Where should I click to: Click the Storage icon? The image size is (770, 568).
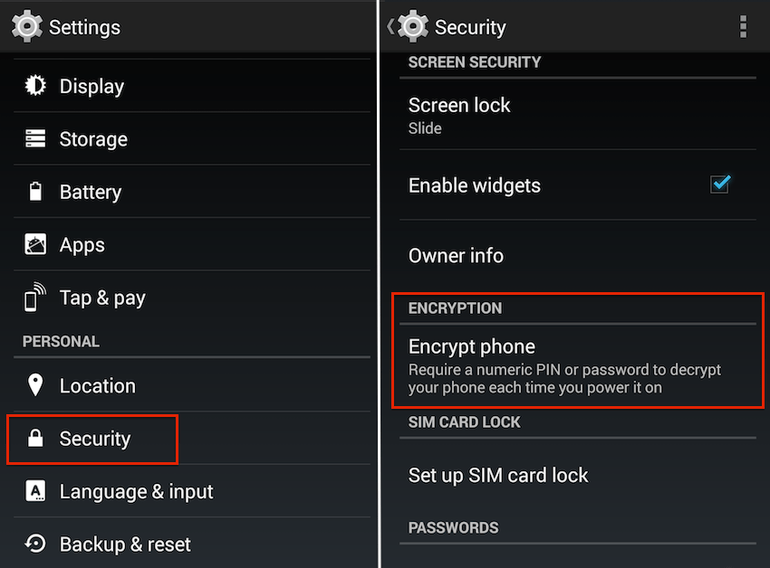click(35, 139)
